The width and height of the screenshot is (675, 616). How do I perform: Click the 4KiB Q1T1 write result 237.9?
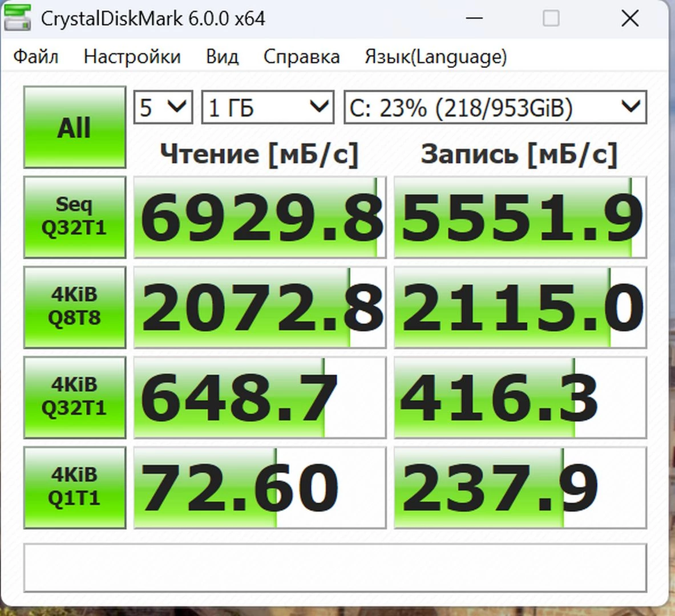point(520,488)
